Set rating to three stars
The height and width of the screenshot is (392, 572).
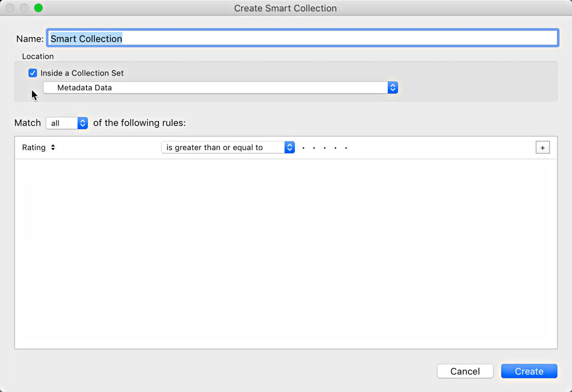coord(325,148)
